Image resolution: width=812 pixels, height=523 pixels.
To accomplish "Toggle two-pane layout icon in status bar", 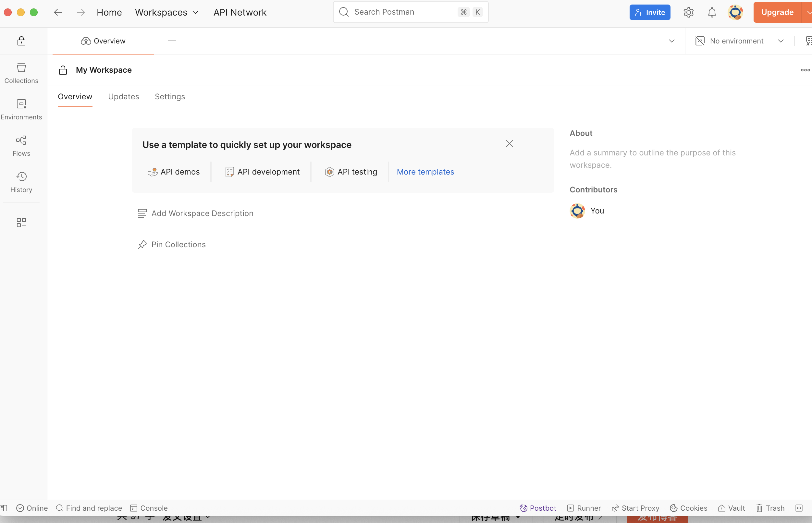I will 799,508.
